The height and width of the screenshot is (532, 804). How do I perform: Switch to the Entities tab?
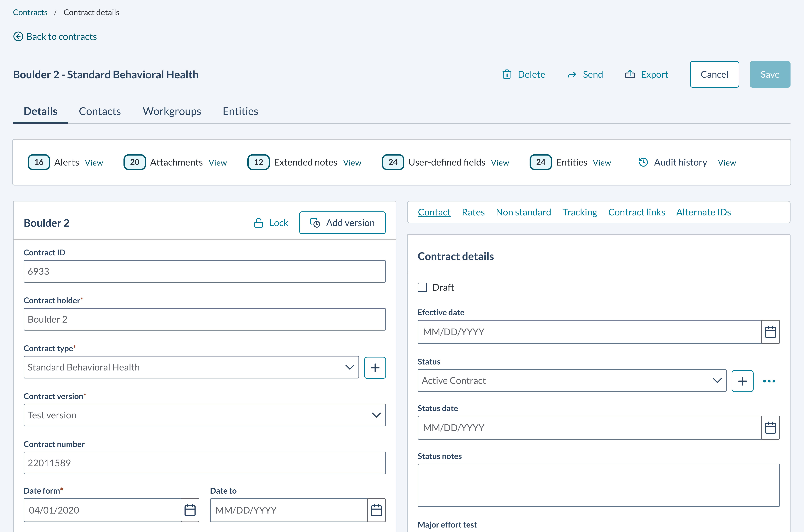[x=240, y=111]
